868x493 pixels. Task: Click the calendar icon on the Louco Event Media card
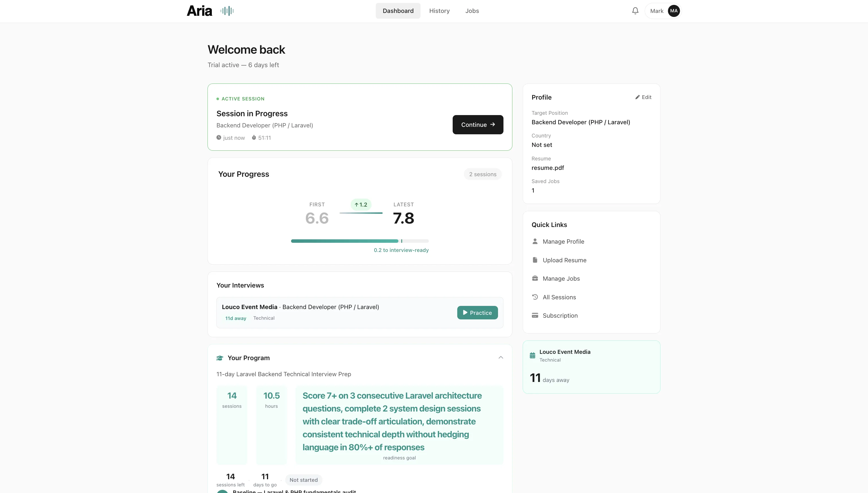pos(533,355)
